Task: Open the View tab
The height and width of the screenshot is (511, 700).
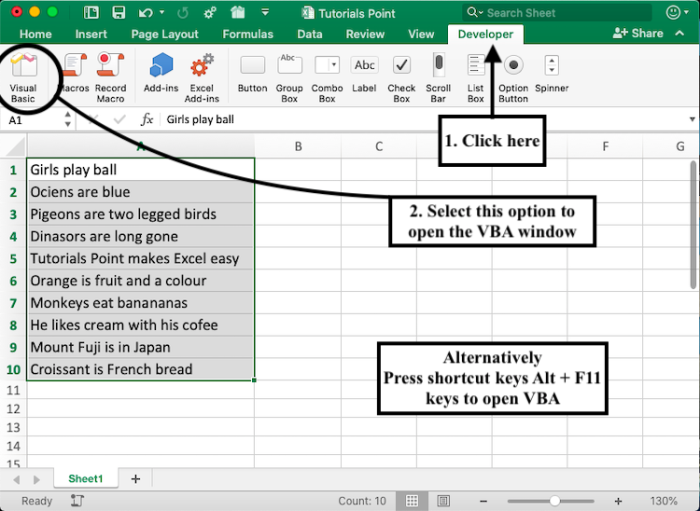Action: coord(421,34)
